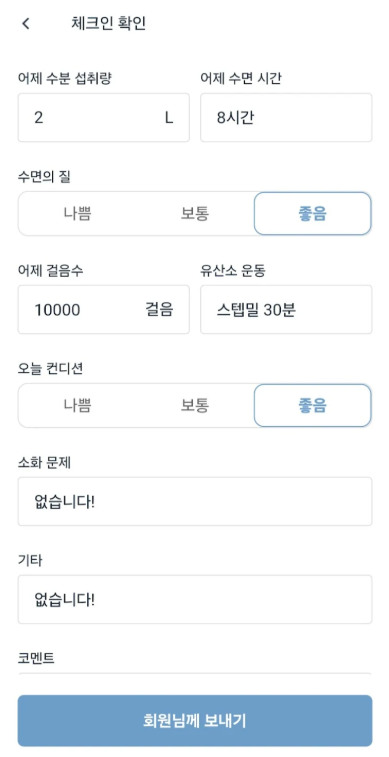The width and height of the screenshot is (389, 757).
Task: Edit the 소화 문제 text field
Action: click(x=195, y=502)
